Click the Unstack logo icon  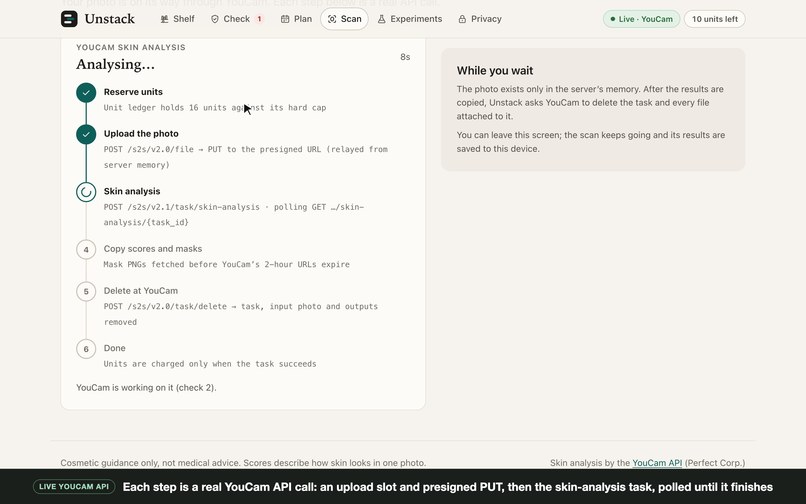[69, 19]
